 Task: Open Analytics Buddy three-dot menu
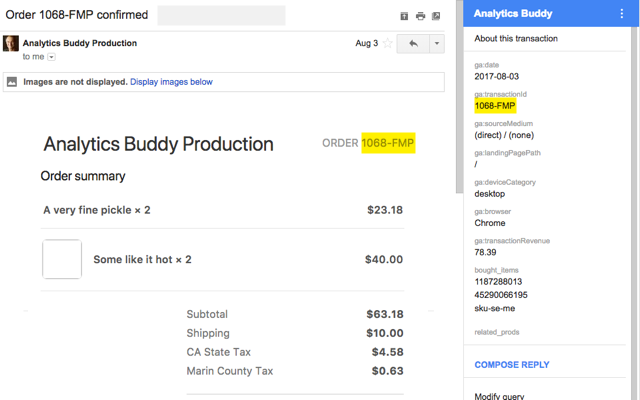click(x=622, y=14)
